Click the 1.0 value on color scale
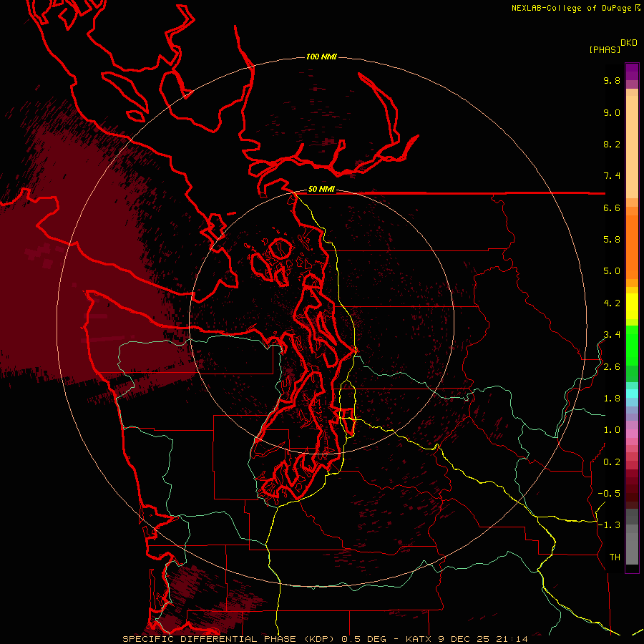 [612, 430]
